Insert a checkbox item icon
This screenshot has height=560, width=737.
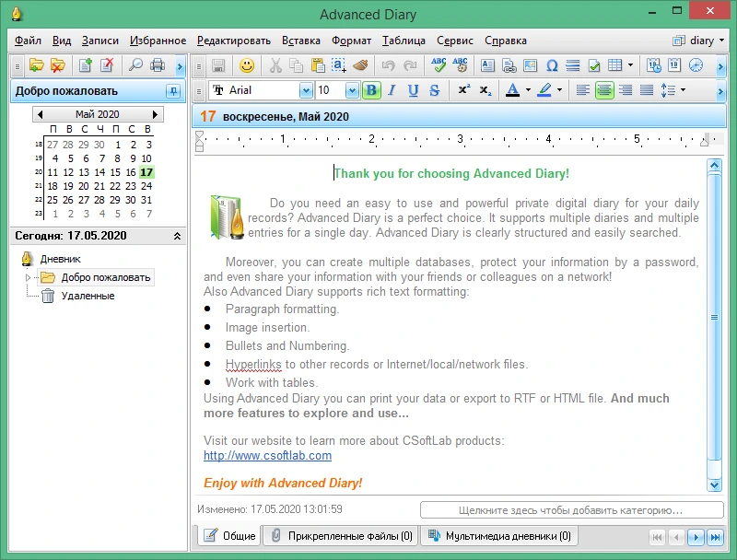594,65
